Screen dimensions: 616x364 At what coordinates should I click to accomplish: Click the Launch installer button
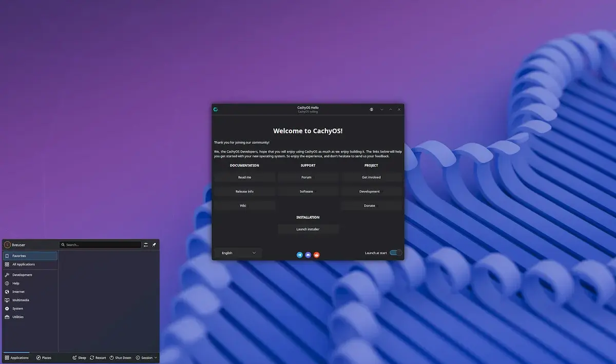[x=308, y=229]
